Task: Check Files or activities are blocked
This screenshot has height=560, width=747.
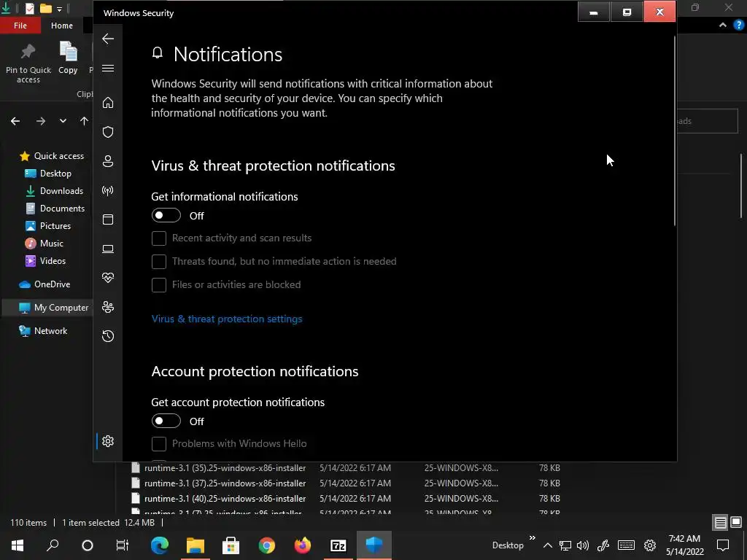Action: 158,285
